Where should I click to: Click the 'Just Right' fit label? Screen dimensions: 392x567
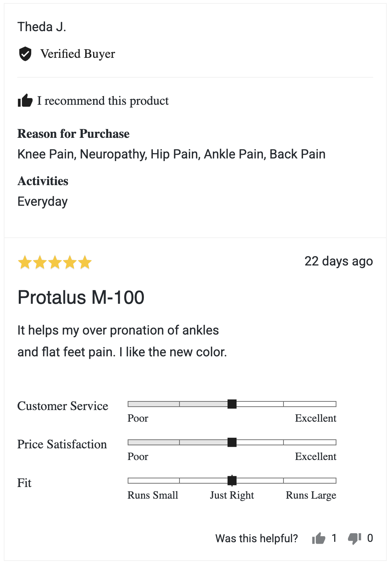coord(232,495)
